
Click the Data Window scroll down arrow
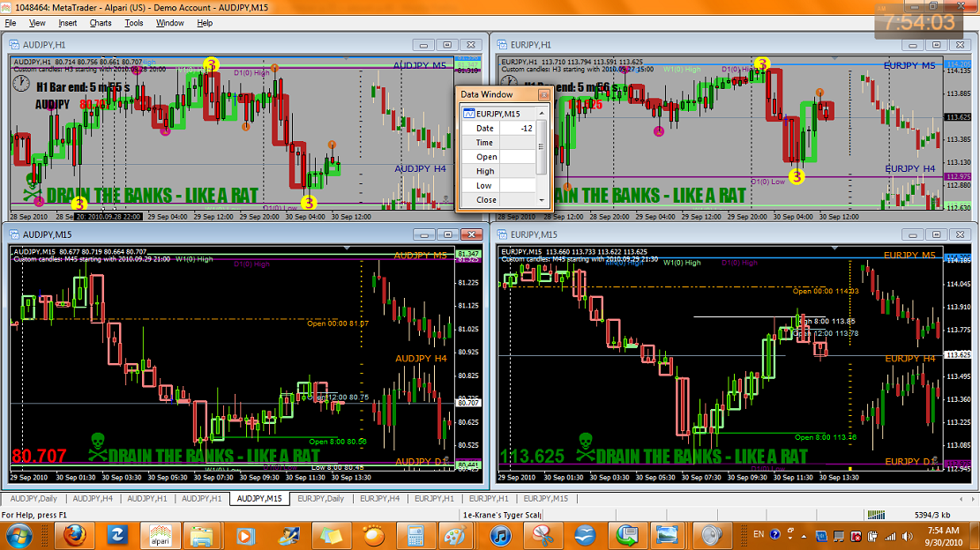(542, 200)
